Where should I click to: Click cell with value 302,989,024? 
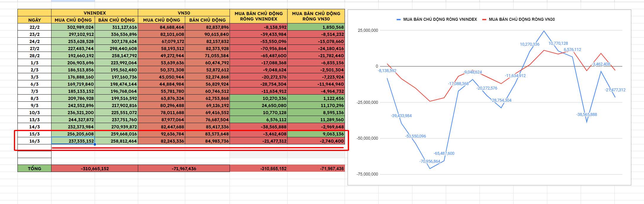(73, 27)
